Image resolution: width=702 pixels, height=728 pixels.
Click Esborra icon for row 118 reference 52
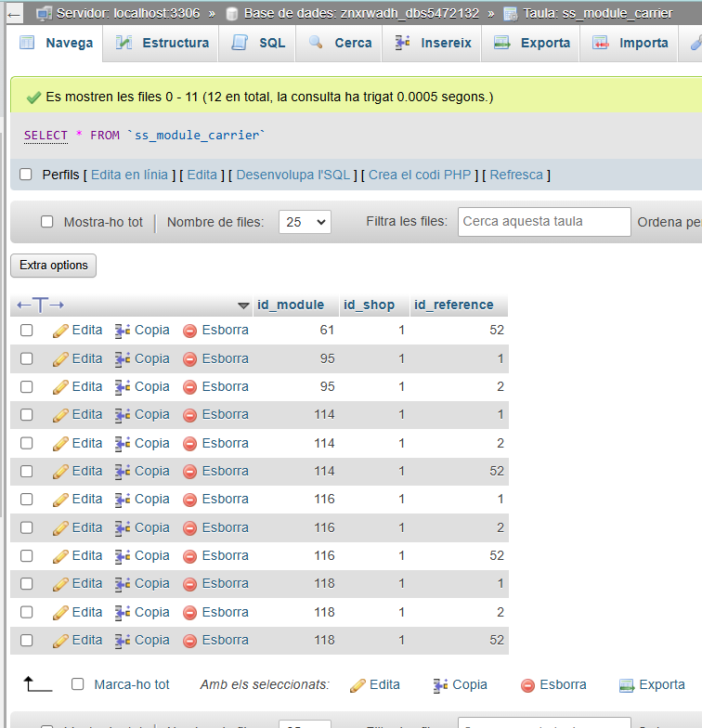pyautogui.click(x=189, y=641)
